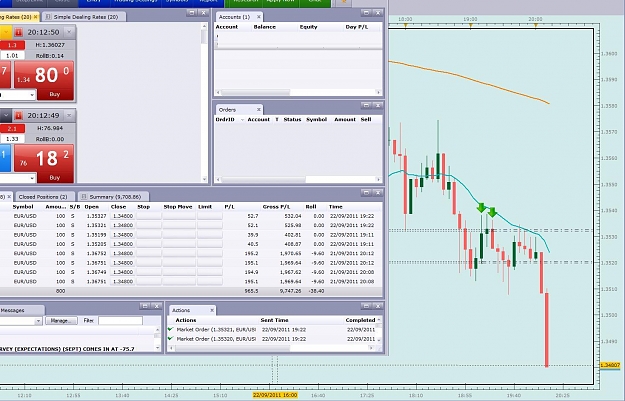
Task: Click Close 1.34800 on position opened 1.36752
Action: (122, 254)
